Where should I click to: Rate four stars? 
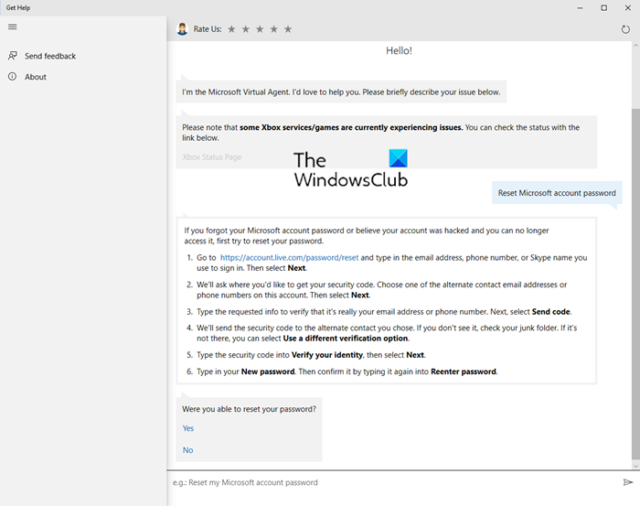tap(274, 29)
